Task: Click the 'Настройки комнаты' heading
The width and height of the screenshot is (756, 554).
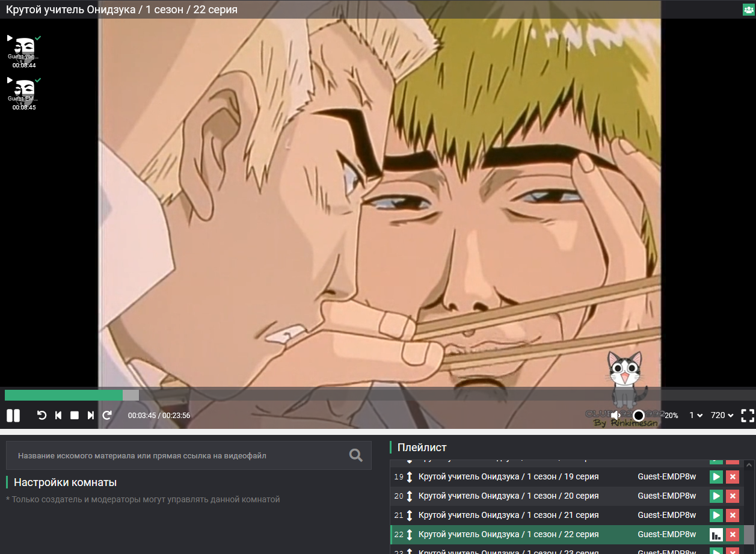Action: pyautogui.click(x=66, y=482)
